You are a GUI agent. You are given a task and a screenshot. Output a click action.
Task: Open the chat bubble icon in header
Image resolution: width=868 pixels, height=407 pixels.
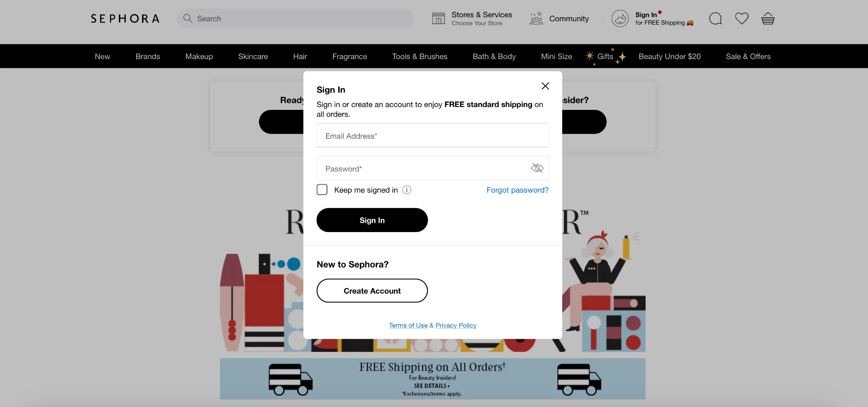coord(716,19)
